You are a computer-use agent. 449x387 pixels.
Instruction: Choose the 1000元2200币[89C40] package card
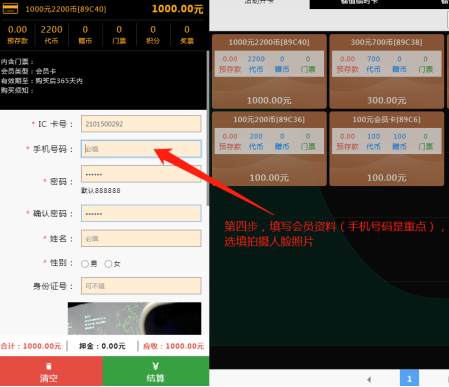(x=269, y=71)
